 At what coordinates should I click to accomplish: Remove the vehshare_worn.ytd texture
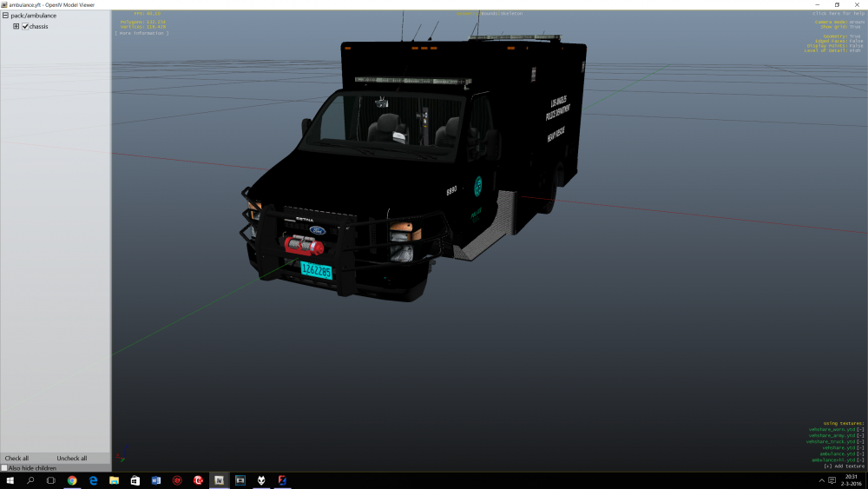860,429
